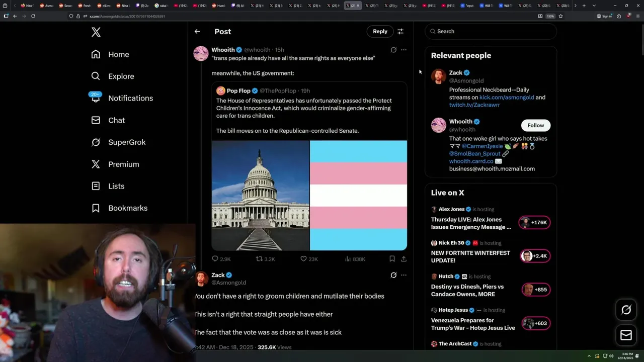
Task: Open kick.com/asmongold link in Zack's bio
Action: pyautogui.click(x=507, y=97)
